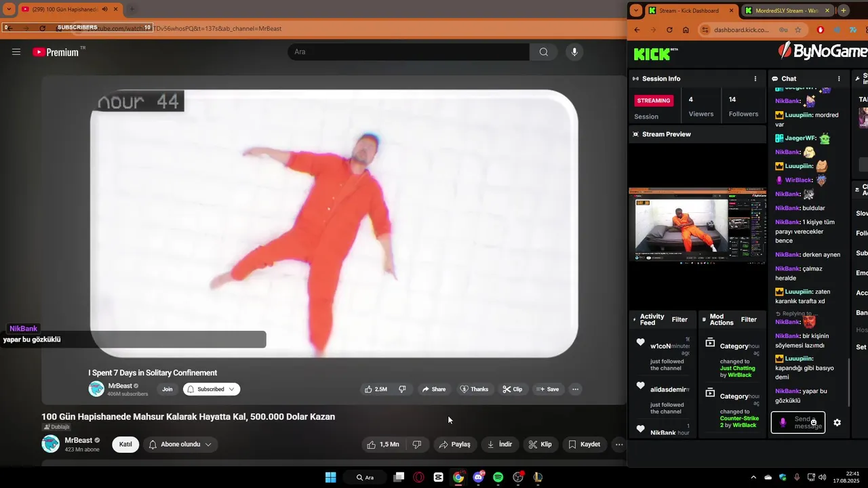Open Session Info three-dot menu
This screenshot has height=488, width=868.
[755, 79]
